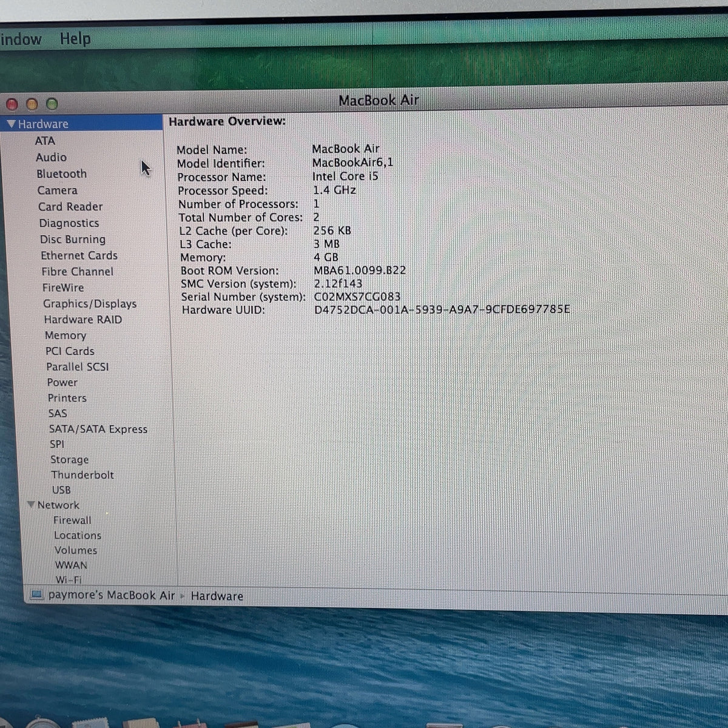Screen dimensions: 728x728
Task: Open the Help menu
Action: click(75, 39)
